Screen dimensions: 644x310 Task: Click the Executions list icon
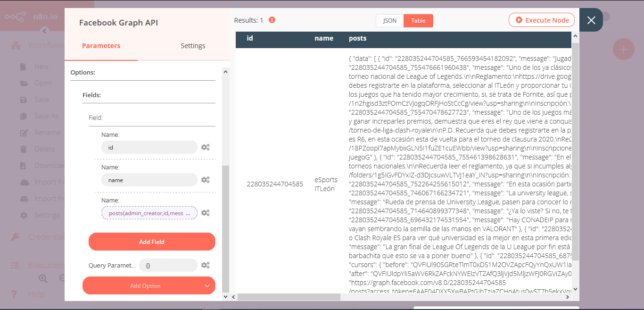coord(15,265)
